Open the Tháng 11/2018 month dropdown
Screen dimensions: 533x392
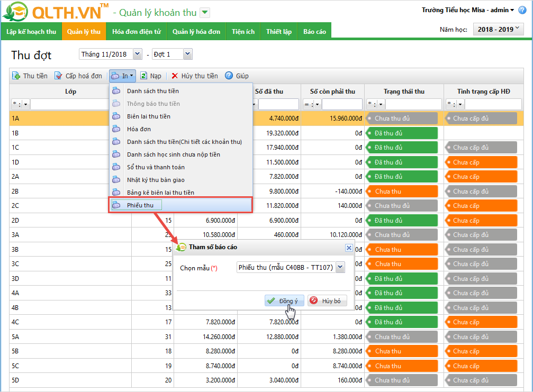tap(138, 54)
